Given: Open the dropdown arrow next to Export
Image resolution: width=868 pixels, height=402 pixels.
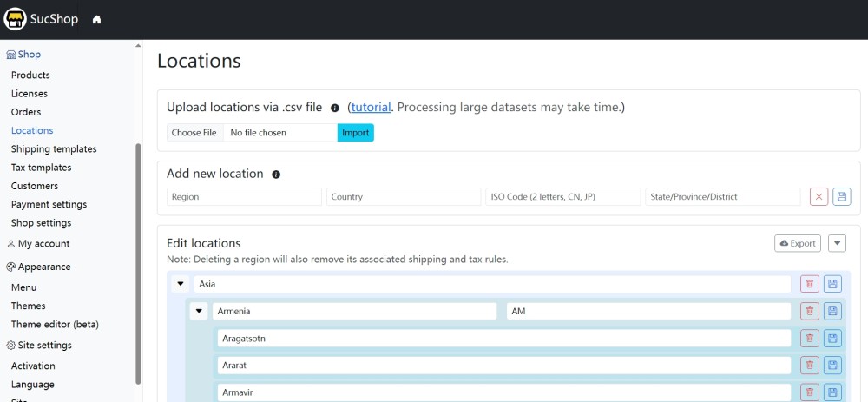Looking at the screenshot, I should pyautogui.click(x=837, y=243).
